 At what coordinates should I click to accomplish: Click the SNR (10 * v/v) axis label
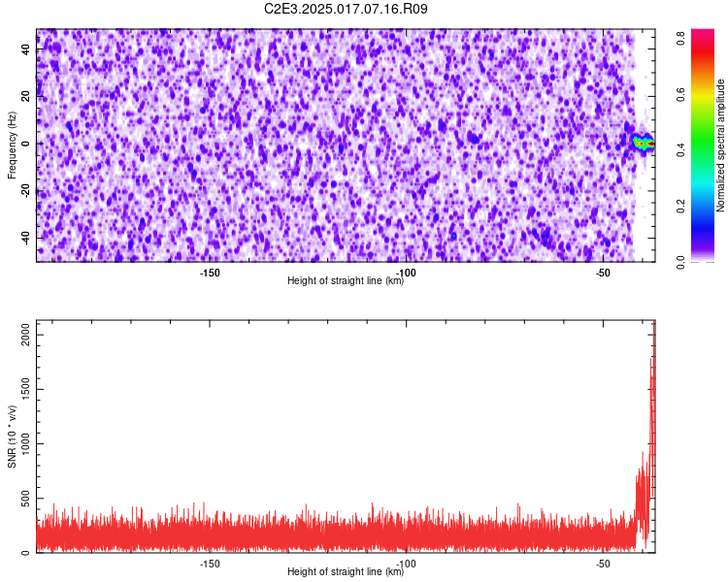(12, 436)
